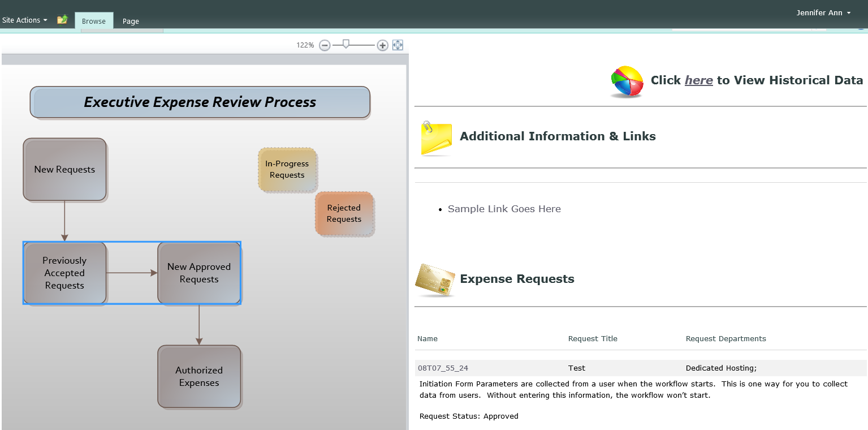Select the New Requests diagram shape
868x430 pixels.
(x=64, y=169)
